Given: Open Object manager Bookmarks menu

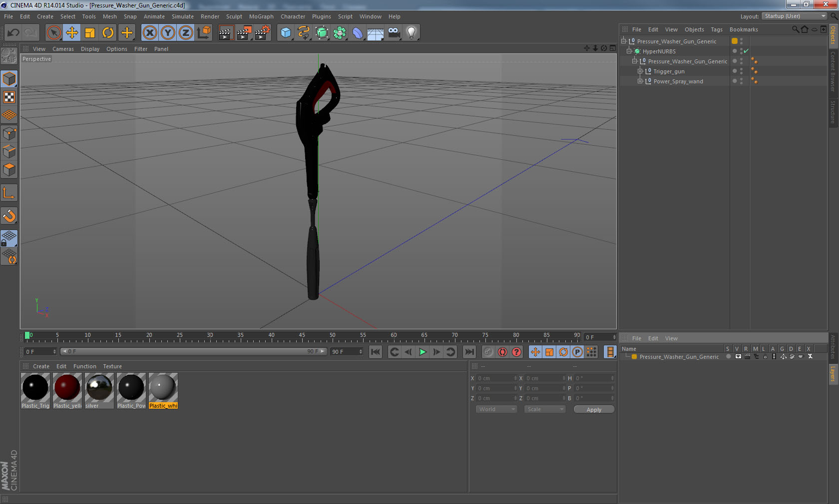Looking at the screenshot, I should (x=744, y=29).
